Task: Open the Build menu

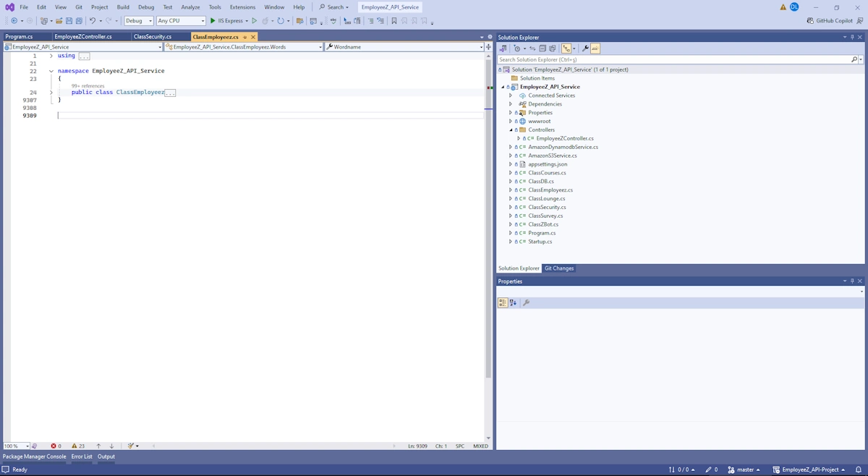Action: click(x=123, y=7)
